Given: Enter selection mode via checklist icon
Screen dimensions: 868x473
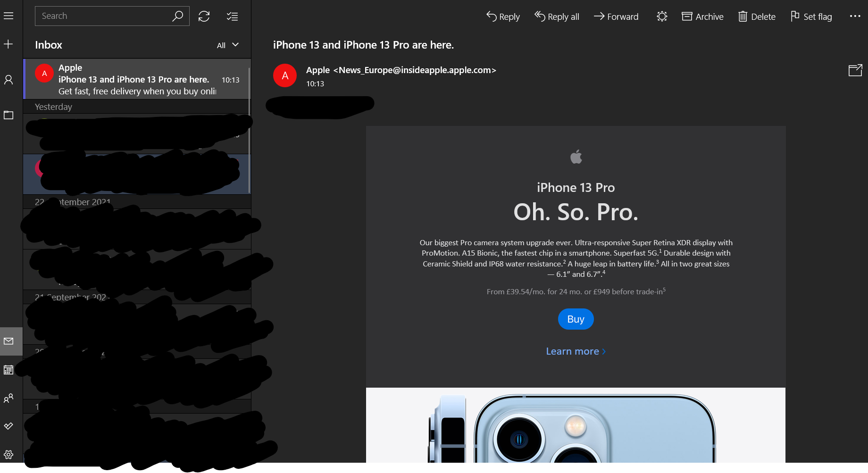Looking at the screenshot, I should tap(232, 16).
